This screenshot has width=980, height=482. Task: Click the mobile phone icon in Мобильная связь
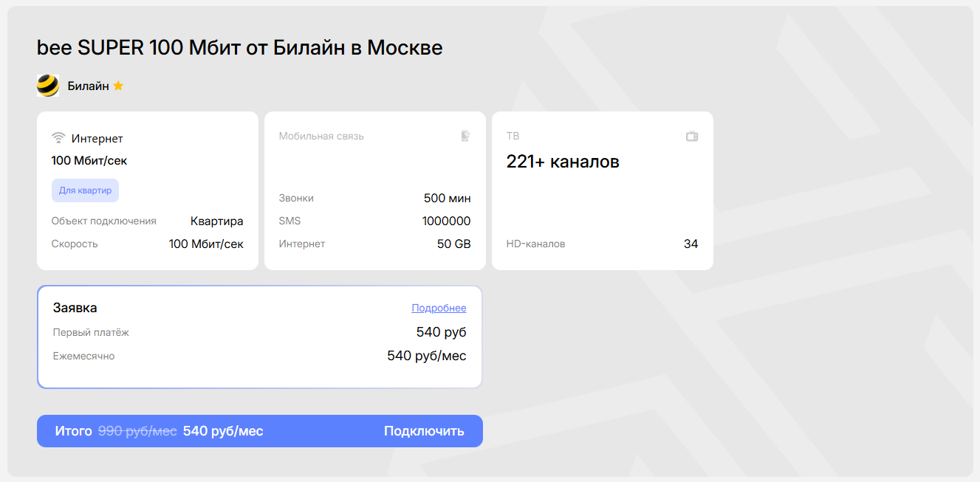465,136
